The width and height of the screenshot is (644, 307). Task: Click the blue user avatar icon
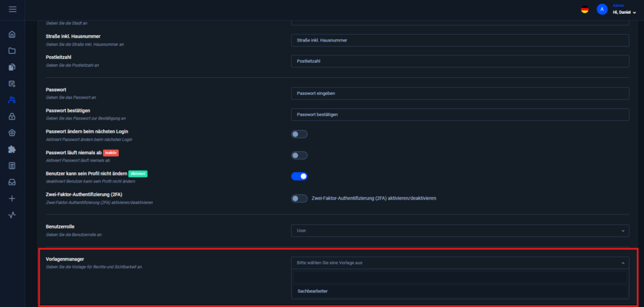coord(602,9)
